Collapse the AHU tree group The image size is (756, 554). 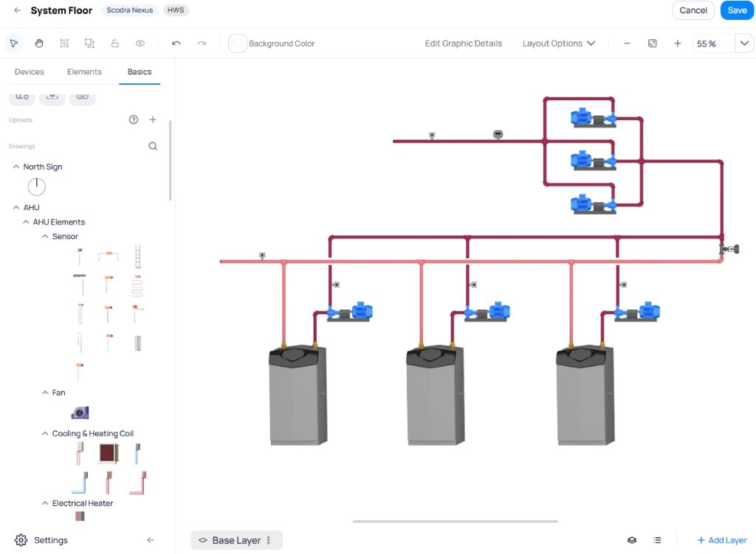16,207
